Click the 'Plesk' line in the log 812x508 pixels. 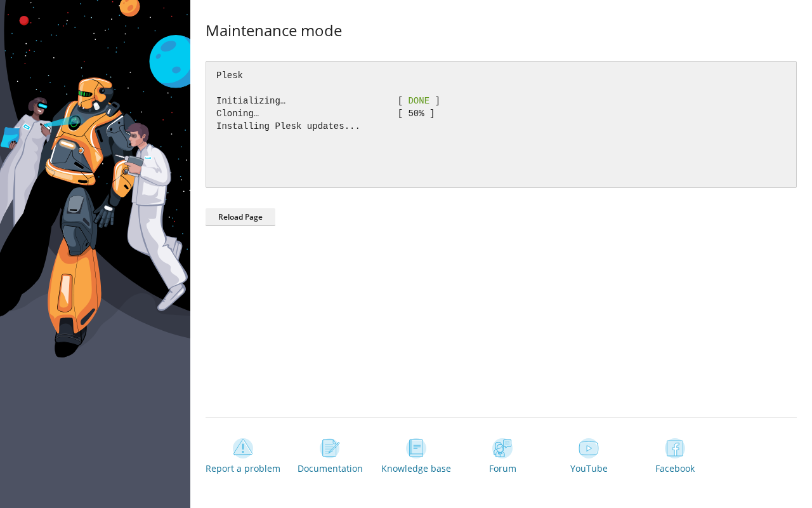click(x=230, y=76)
